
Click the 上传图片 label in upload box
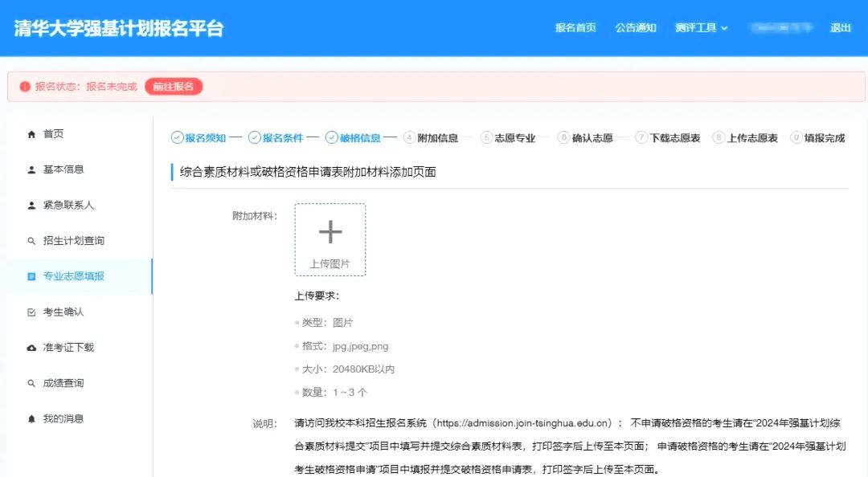pos(330,264)
